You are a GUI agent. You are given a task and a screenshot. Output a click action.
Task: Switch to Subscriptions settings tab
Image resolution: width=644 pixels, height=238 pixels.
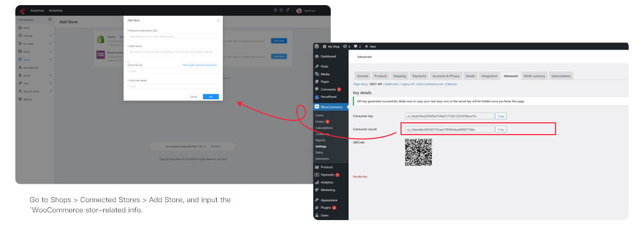tap(561, 76)
